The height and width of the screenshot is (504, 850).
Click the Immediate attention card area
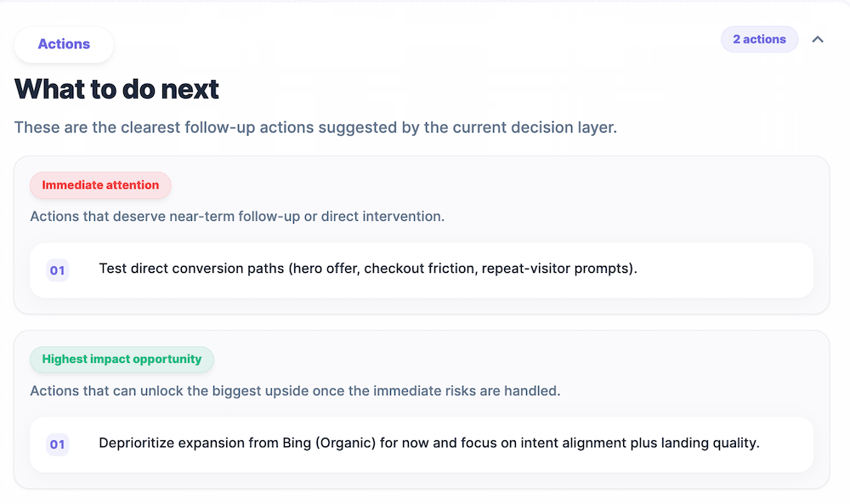point(422,235)
